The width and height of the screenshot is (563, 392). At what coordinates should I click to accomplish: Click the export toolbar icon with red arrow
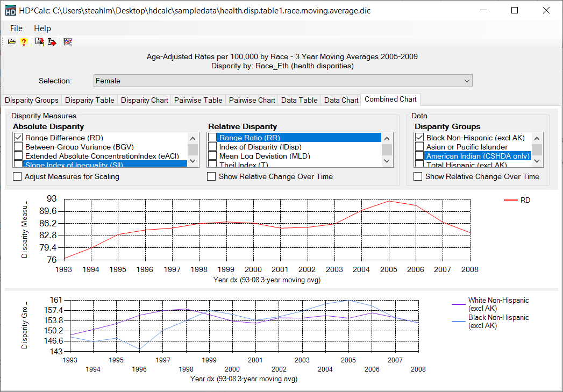[52, 42]
